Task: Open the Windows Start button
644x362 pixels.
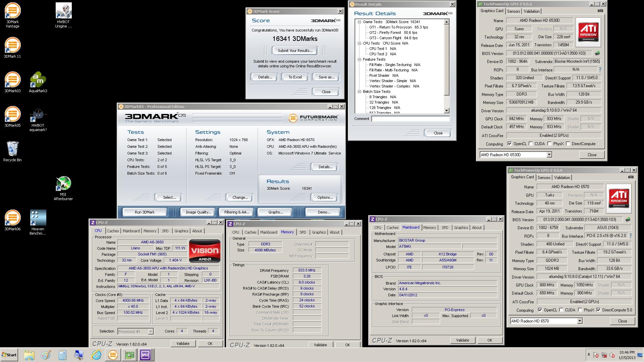Action: [9, 355]
